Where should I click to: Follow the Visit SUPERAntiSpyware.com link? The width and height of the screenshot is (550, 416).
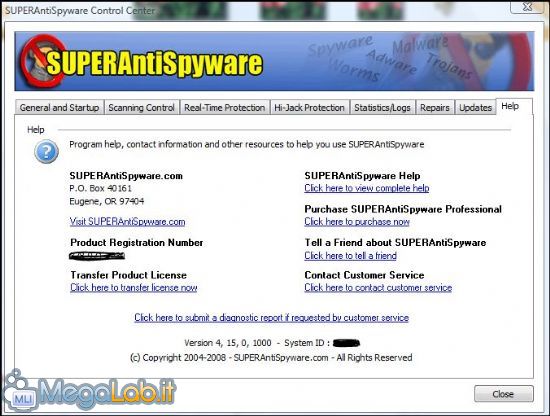[x=127, y=222]
